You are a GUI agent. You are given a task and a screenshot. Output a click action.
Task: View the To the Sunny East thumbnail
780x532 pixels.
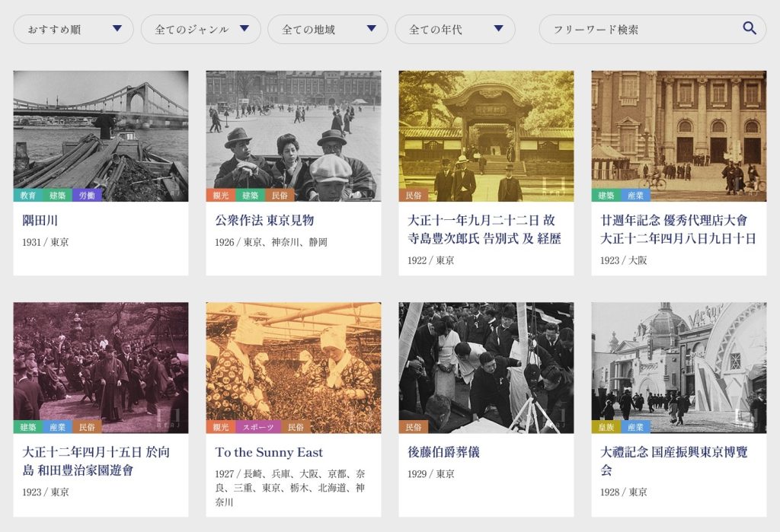tap(293, 362)
